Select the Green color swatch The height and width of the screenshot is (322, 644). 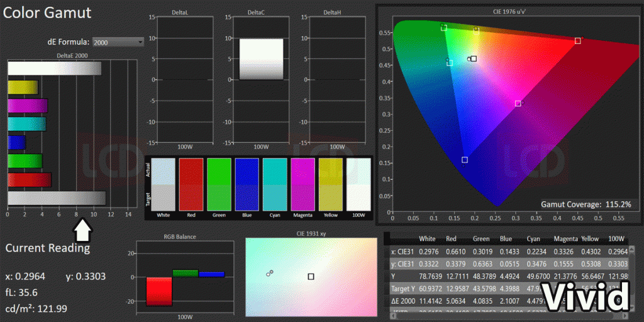point(219,185)
